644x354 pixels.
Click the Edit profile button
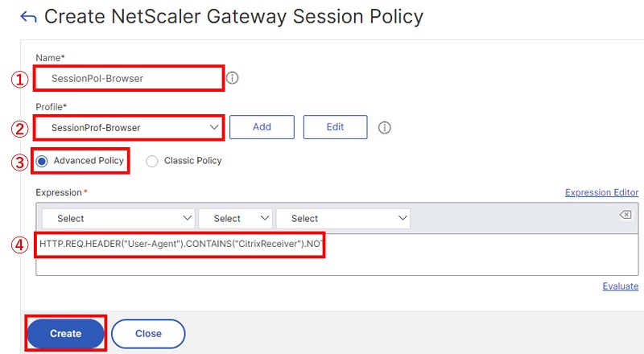click(x=335, y=127)
